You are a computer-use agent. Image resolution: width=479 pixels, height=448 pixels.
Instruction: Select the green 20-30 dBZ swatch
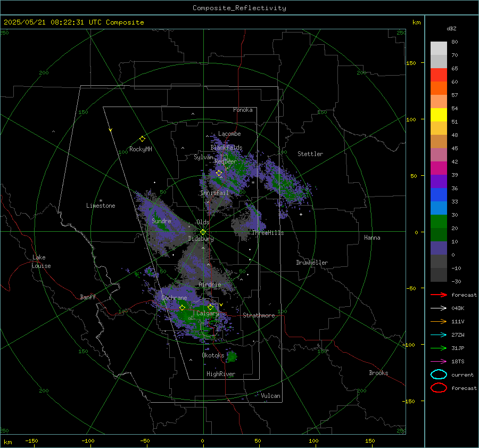tap(439, 222)
